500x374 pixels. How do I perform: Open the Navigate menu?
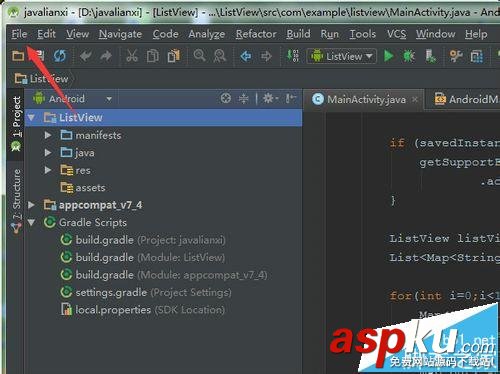[x=120, y=34]
